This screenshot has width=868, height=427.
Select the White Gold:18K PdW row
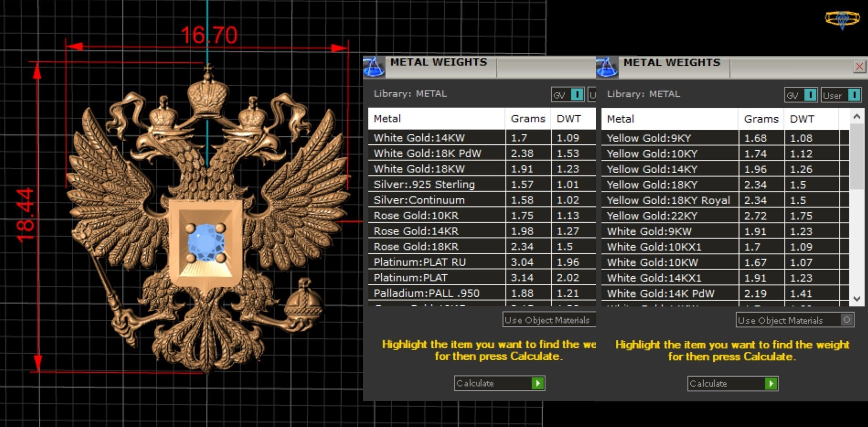click(x=482, y=153)
